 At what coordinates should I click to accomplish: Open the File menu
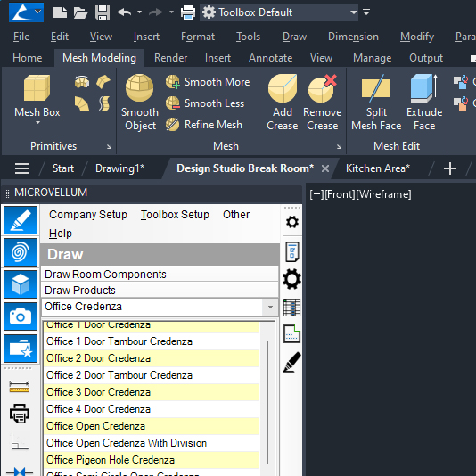[21, 37]
